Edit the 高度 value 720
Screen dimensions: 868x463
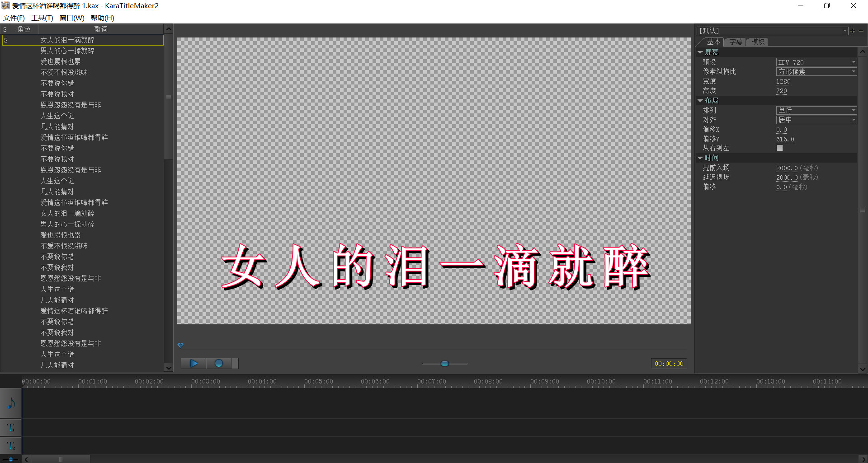pos(782,91)
